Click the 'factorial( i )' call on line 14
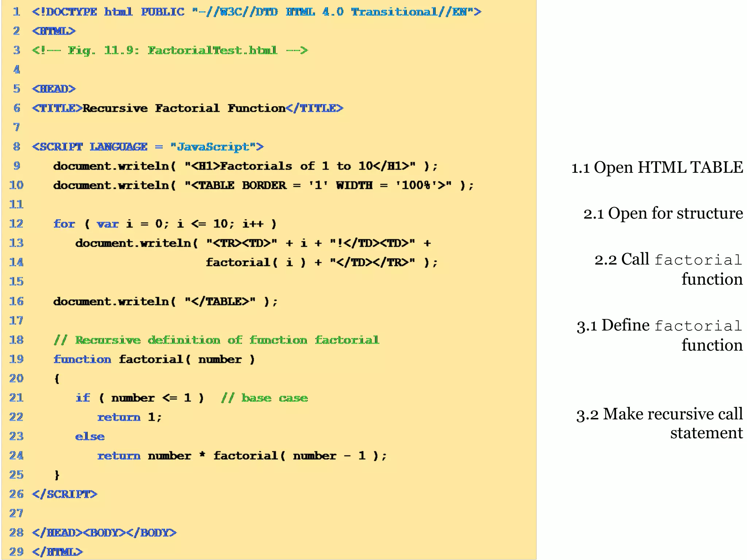The height and width of the screenshot is (560, 747). tap(256, 262)
